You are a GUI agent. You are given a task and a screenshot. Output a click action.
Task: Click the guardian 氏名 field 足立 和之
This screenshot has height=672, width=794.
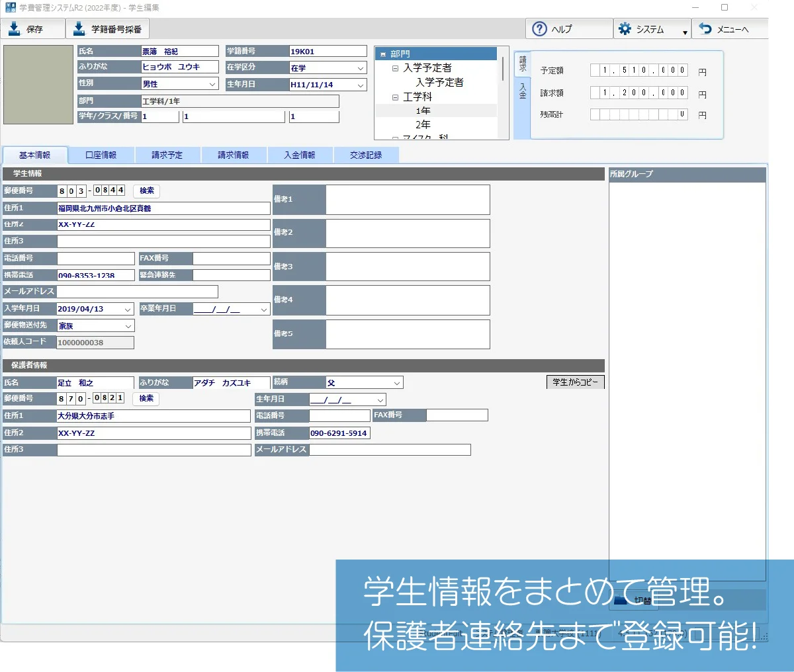coord(95,383)
